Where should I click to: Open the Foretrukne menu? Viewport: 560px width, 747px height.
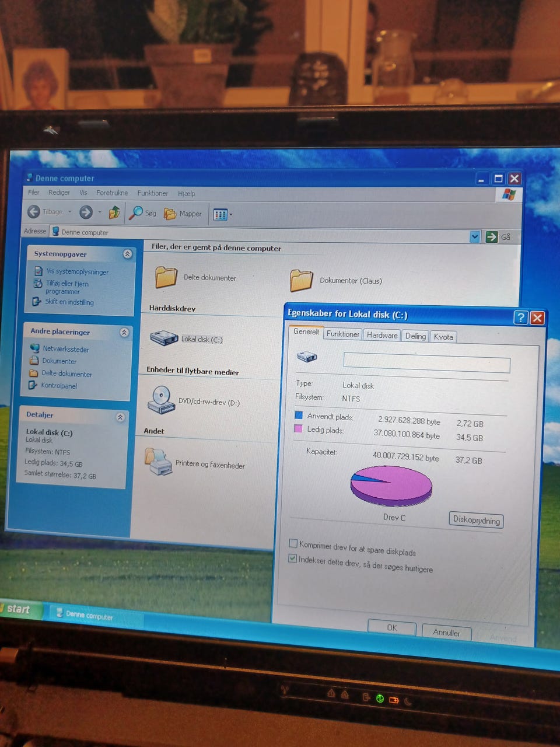(x=112, y=193)
